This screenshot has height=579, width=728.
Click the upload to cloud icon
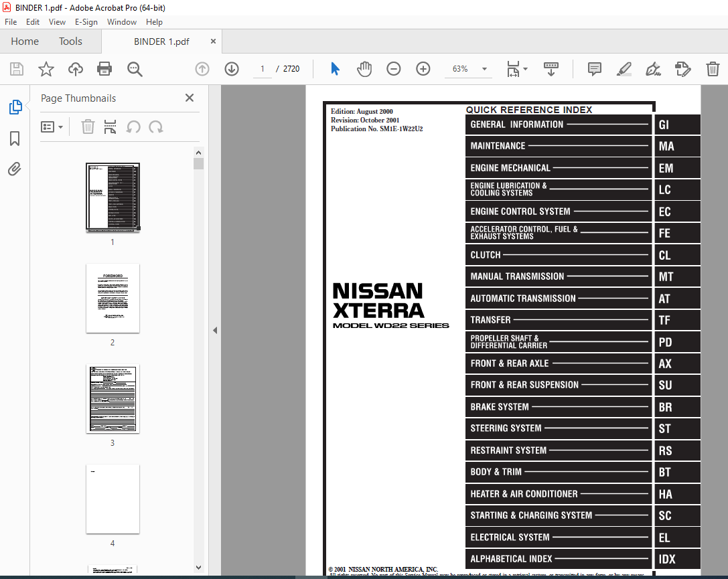75,69
